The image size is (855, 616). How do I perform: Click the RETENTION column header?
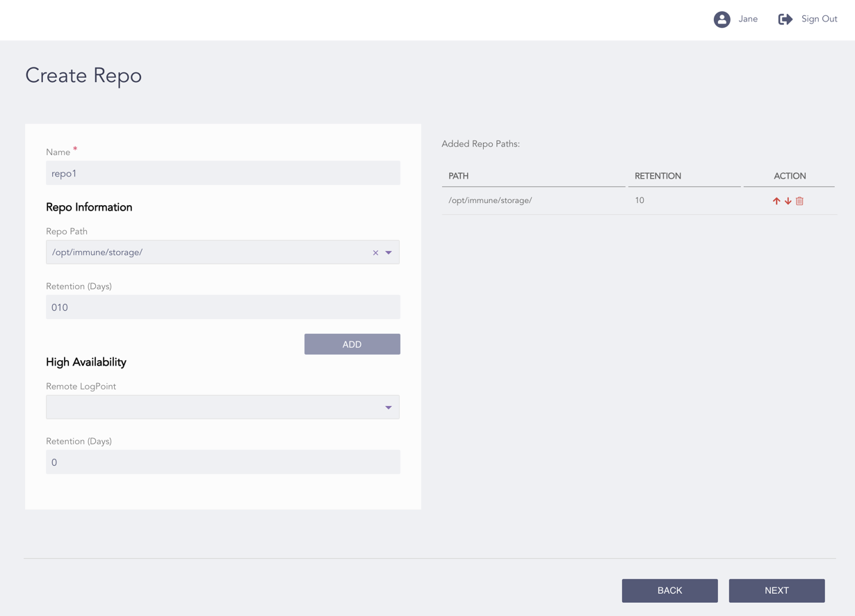point(658,176)
